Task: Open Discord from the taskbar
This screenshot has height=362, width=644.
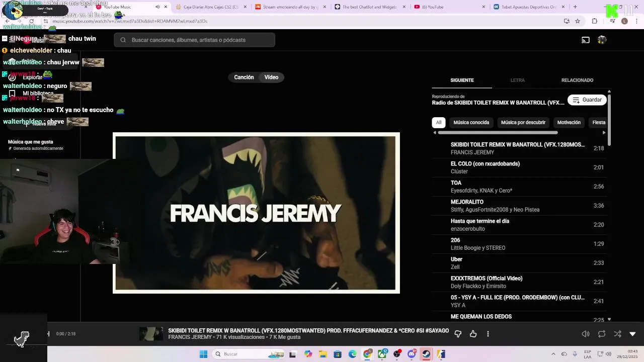Action: click(x=412, y=354)
